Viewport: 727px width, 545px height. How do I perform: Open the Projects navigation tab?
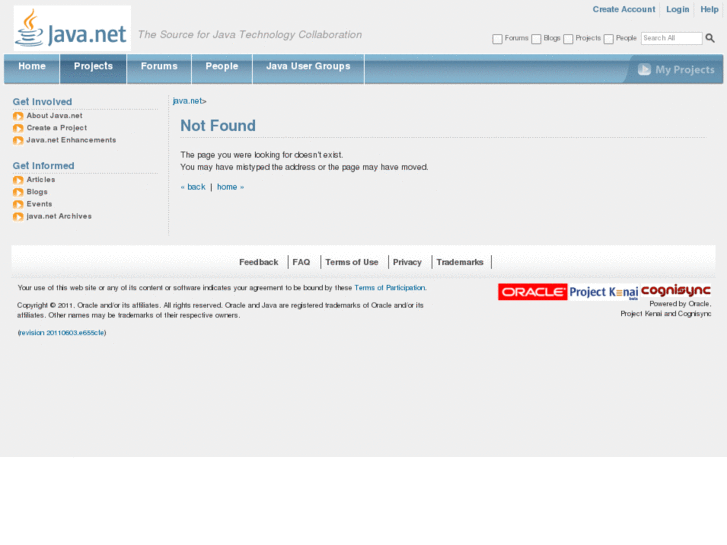93,69
